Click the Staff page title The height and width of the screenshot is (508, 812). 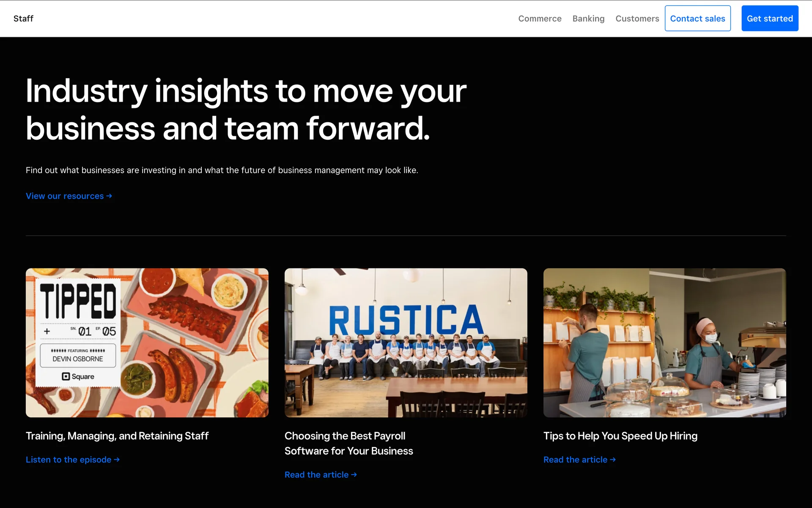coord(23,19)
